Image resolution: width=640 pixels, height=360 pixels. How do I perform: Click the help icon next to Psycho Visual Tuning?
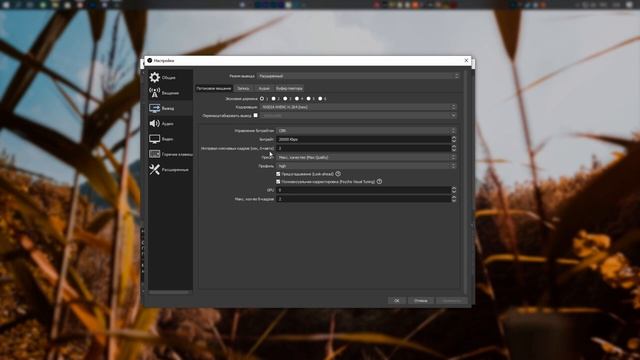point(380,181)
